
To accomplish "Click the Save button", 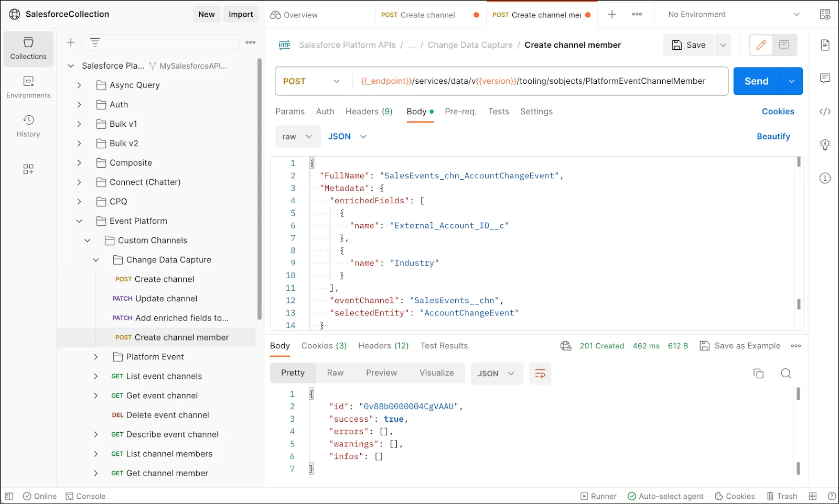I will pyautogui.click(x=689, y=45).
